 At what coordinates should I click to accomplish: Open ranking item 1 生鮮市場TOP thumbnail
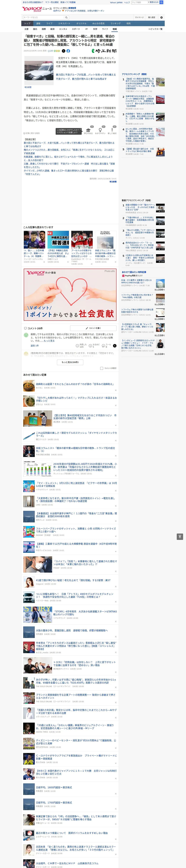[160, 100]
